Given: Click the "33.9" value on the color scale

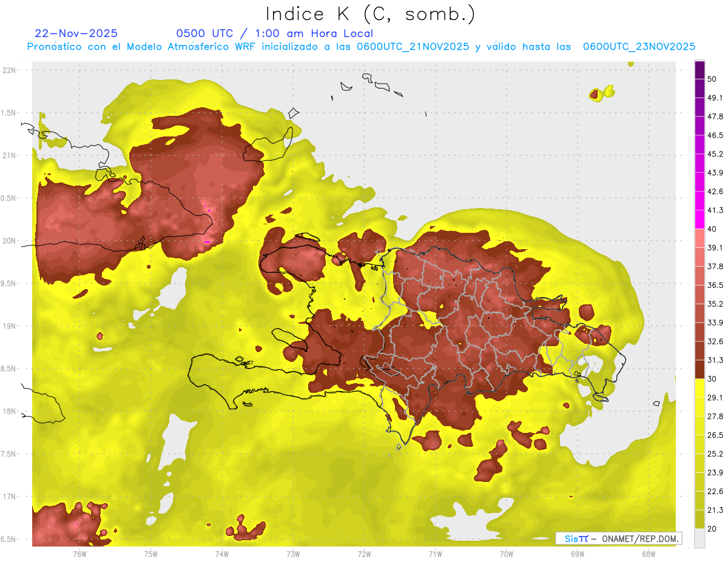Looking at the screenshot, I should pyautogui.click(x=715, y=323).
